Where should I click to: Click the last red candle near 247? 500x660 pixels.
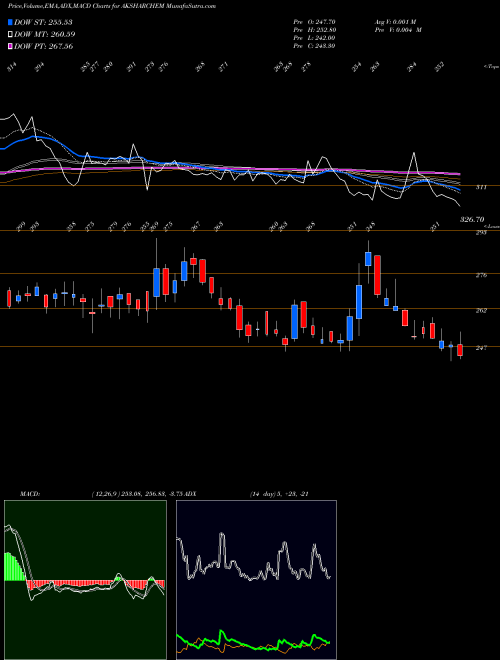tap(460, 350)
